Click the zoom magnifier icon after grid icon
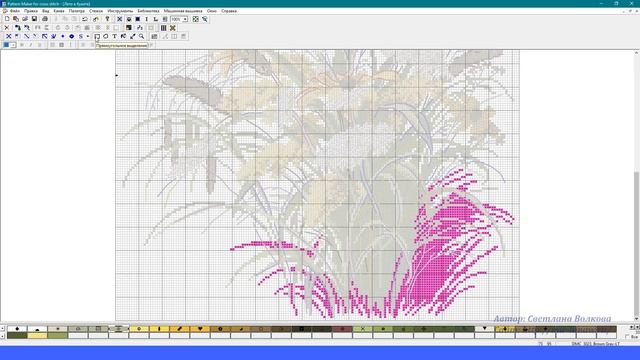The width and height of the screenshot is (640, 360). pyautogui.click(x=205, y=19)
